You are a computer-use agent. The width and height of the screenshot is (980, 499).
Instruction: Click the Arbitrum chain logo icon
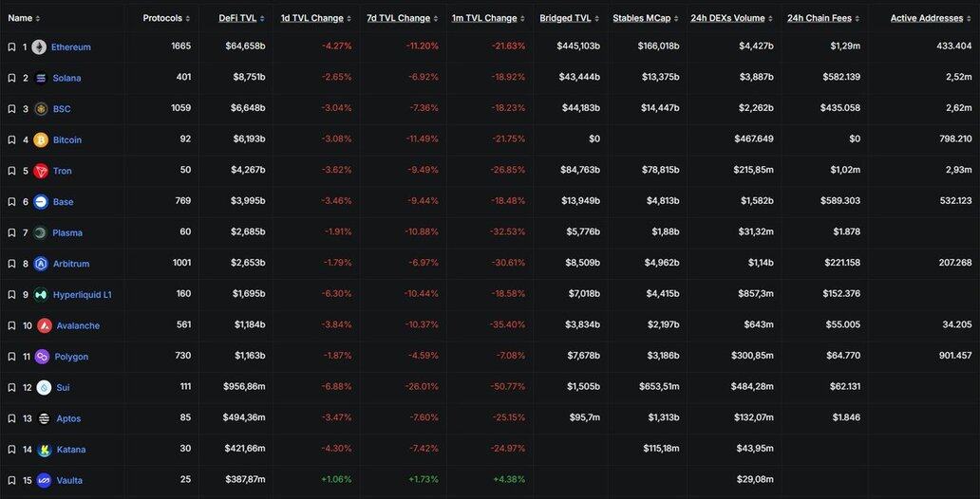(41, 264)
